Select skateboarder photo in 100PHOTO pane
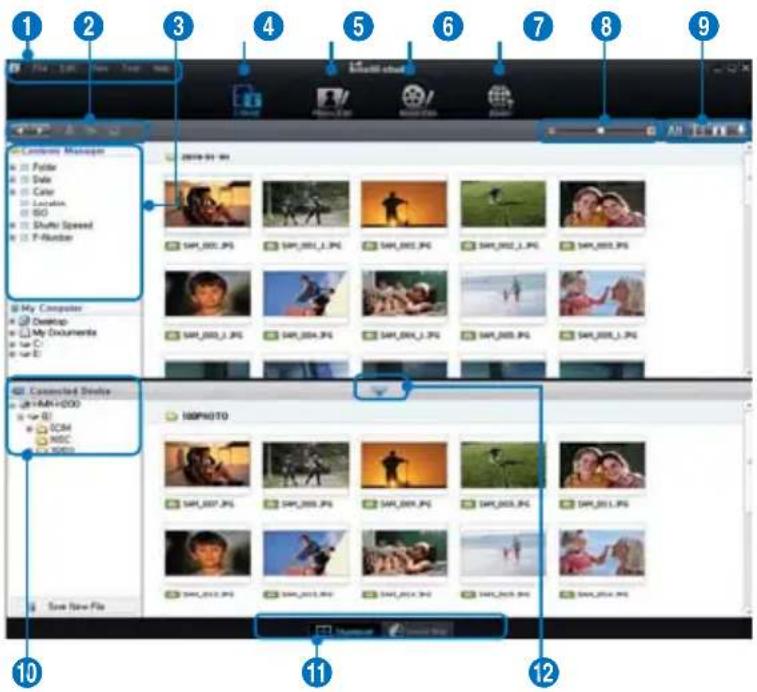This screenshot has width=757, height=692. coord(306,553)
